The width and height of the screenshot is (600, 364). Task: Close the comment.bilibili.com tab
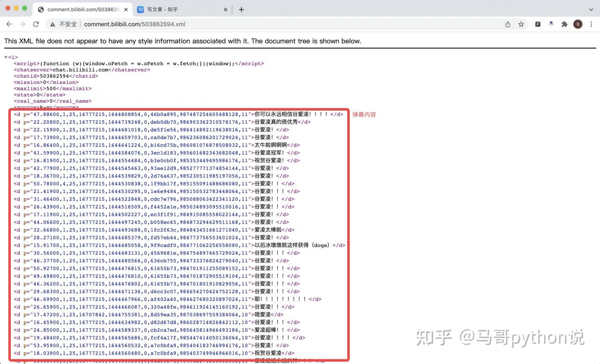click(126, 9)
